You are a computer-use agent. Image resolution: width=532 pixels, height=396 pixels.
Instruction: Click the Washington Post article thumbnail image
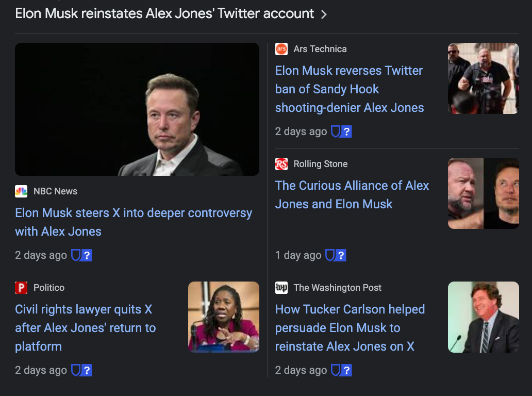pyautogui.click(x=484, y=317)
